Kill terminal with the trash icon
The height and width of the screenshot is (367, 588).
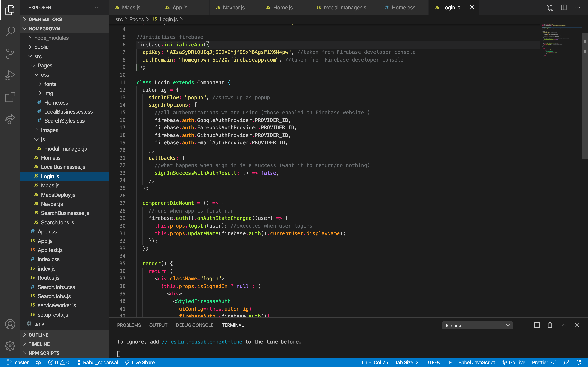[x=550, y=325]
